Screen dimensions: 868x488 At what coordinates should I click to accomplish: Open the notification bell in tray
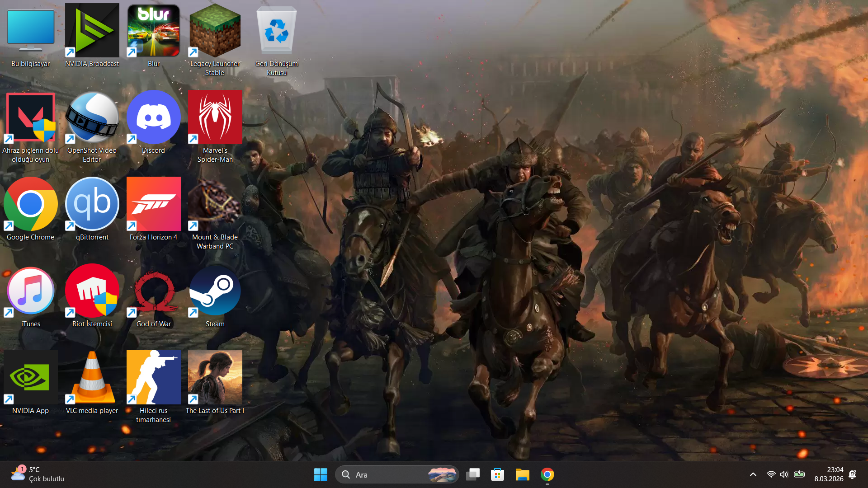pyautogui.click(x=853, y=474)
